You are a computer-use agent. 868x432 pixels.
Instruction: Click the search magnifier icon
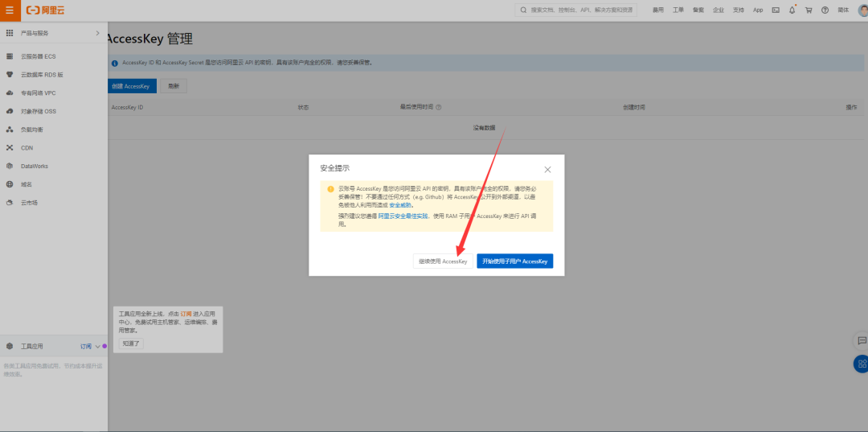524,10
